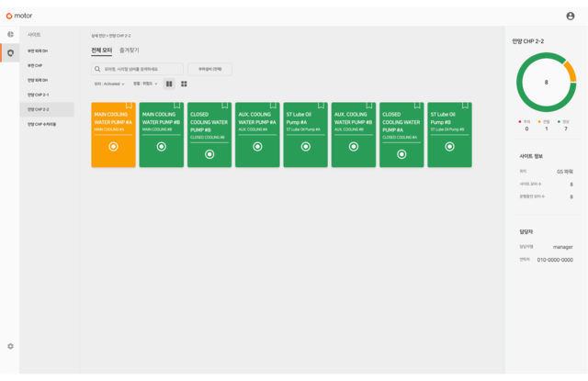The width and height of the screenshot is (588, 381).
Task: Click the 안양 CHP 2-2 title in the right panel
Action: pos(528,41)
